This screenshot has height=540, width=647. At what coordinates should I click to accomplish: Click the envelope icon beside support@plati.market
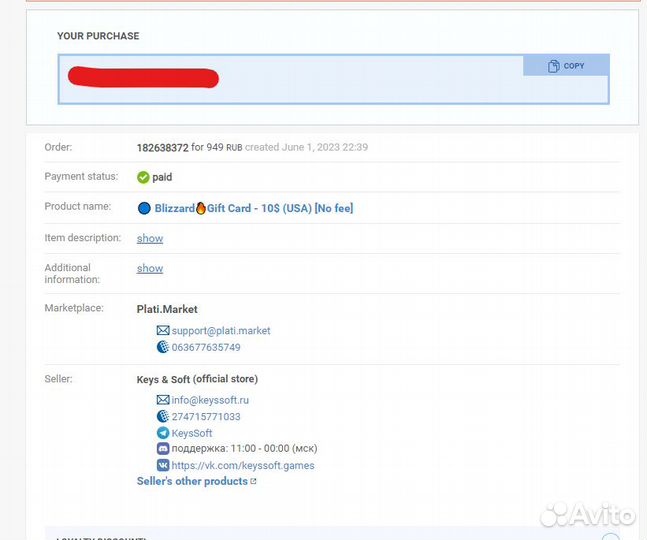click(x=163, y=331)
